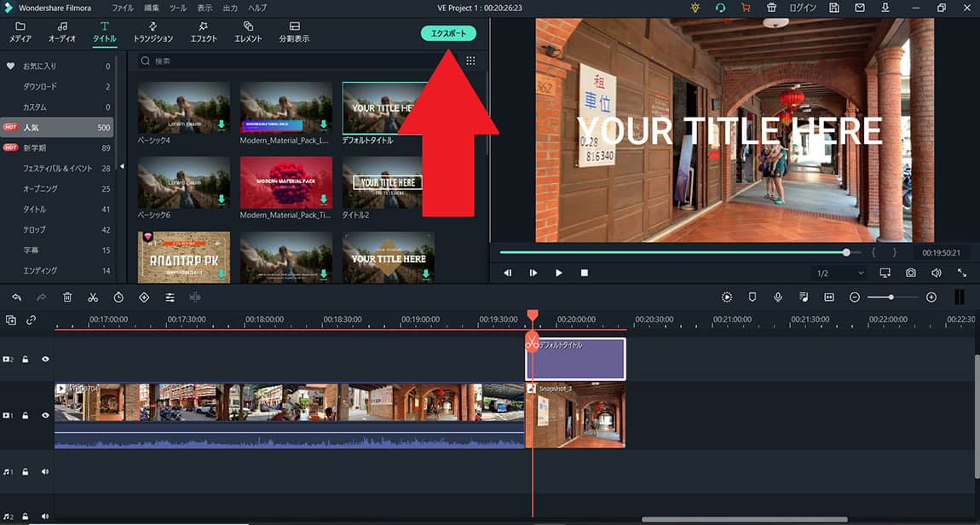
Task: Click the previous frame playback button
Action: 508,273
